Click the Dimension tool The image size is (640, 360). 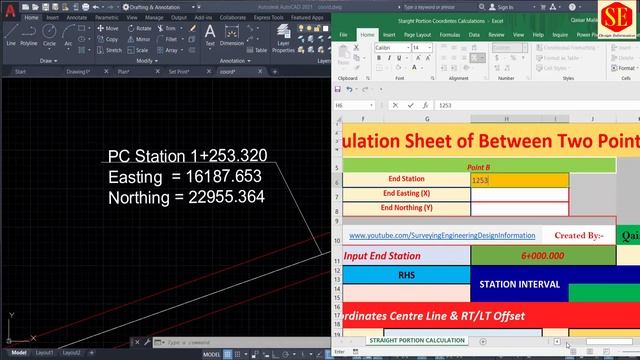pos(231,35)
